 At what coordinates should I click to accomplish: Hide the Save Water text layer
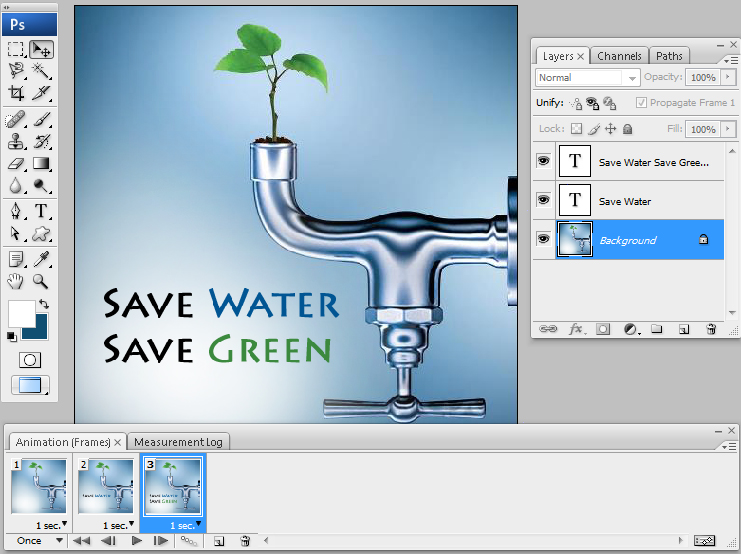pyautogui.click(x=544, y=201)
